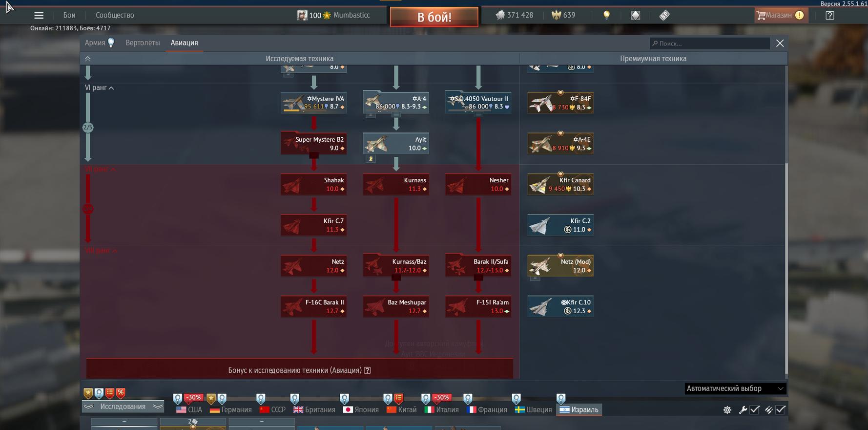Viewport: 868px width, 430px height.
Task: Open the hamburger main menu
Action: pyautogui.click(x=39, y=15)
